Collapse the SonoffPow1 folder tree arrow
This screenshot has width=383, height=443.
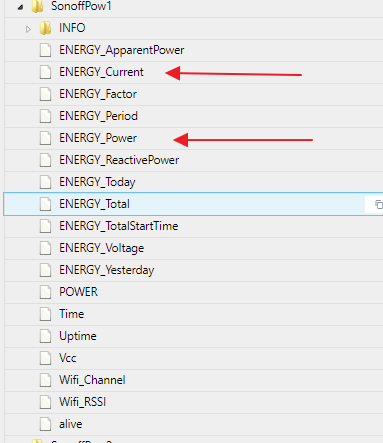coord(20,7)
